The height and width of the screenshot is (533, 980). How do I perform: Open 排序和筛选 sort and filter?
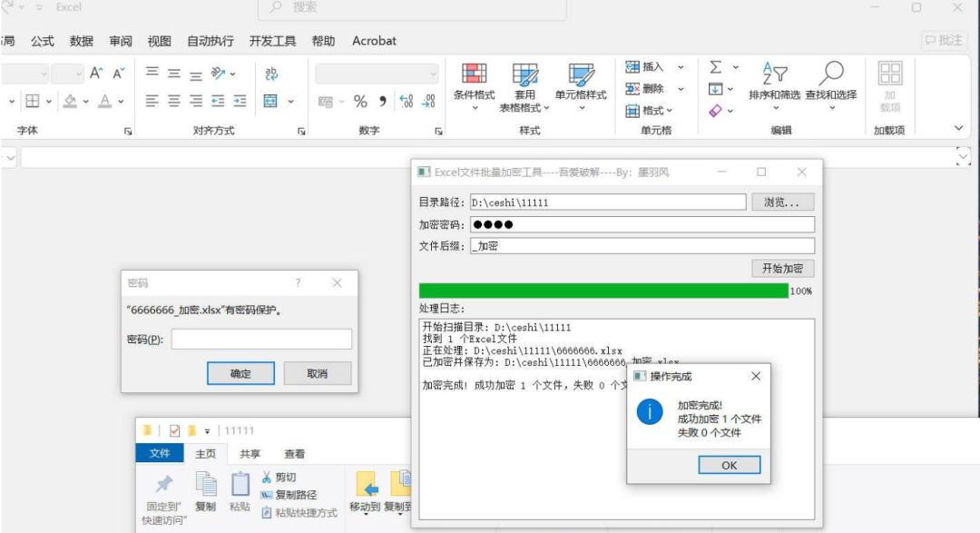(774, 85)
